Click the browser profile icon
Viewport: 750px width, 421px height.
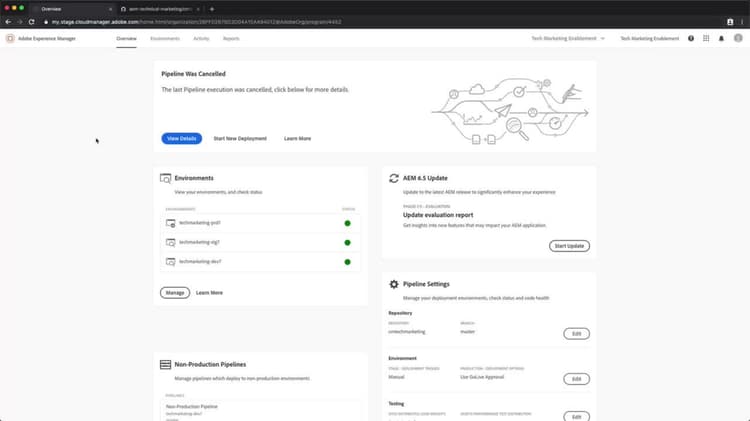click(x=730, y=22)
